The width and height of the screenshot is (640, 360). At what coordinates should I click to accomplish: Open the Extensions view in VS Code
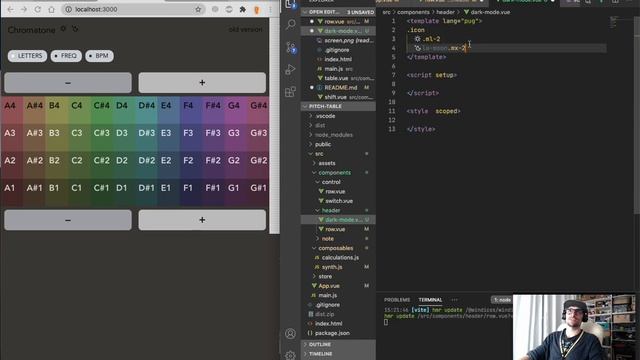coord(290,92)
